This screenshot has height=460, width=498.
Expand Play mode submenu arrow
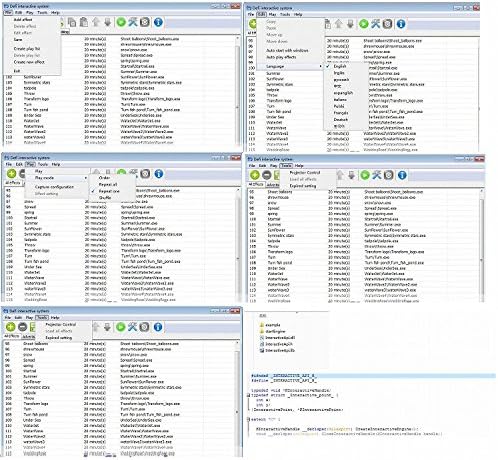[x=85, y=178]
